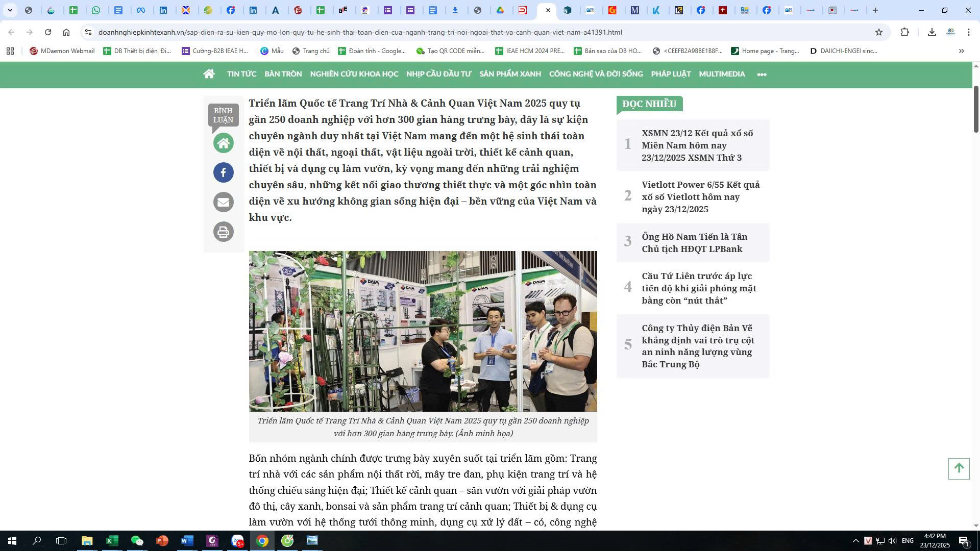Open the Chrome extensions puzzle icon
Viewport: 980px width, 551px height.
coord(904,32)
